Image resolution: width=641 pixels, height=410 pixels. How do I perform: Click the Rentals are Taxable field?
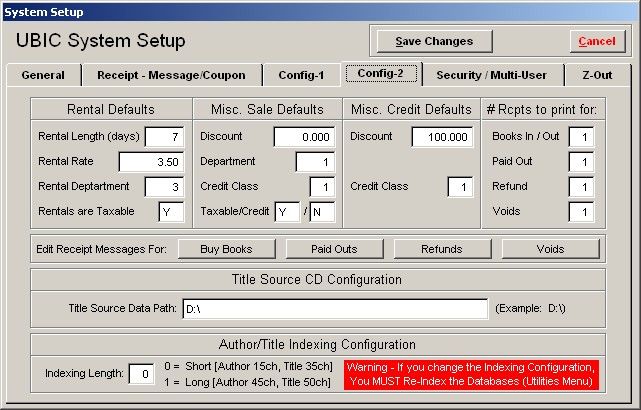[x=171, y=212]
